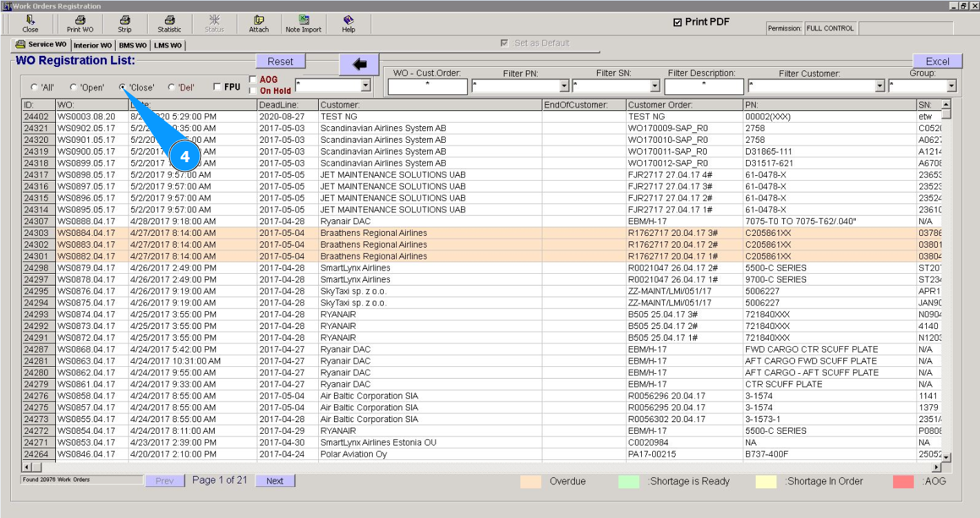Launch the Note Import tool
The height and width of the screenshot is (518, 980).
tap(304, 24)
